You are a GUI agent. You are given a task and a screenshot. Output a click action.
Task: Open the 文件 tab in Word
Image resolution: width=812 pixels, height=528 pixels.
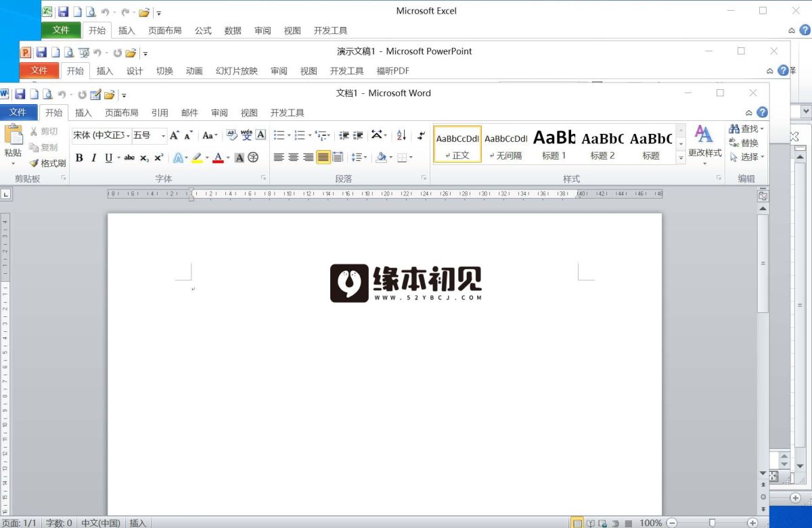click(18, 112)
